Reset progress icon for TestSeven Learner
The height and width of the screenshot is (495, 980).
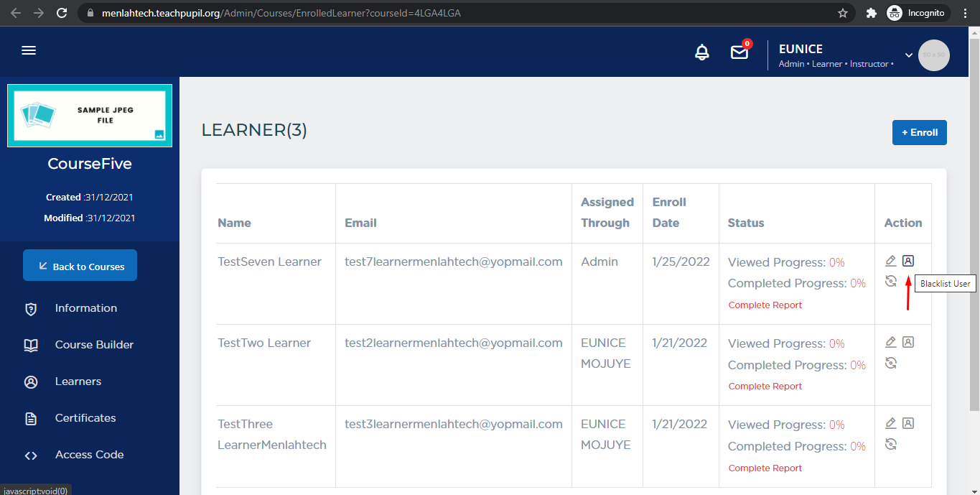click(x=891, y=281)
